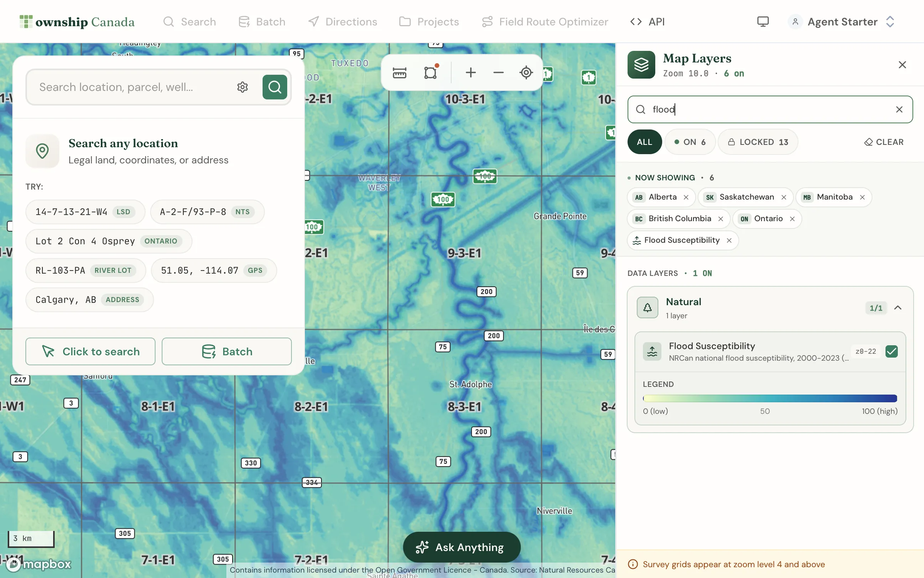Zoom in with the plus icon
The height and width of the screenshot is (578, 924).
point(470,72)
